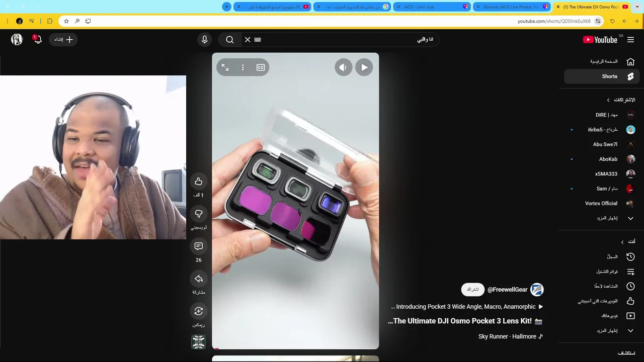Reload the current page

coord(612,21)
